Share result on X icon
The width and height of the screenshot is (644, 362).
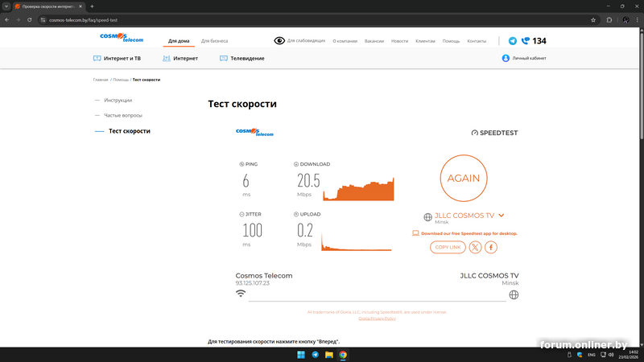(x=475, y=247)
